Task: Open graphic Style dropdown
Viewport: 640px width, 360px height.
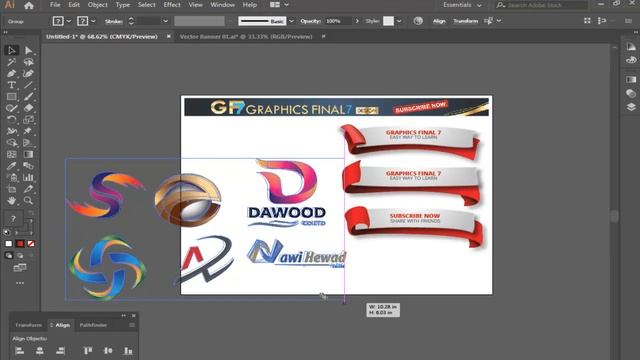Action: pos(399,21)
